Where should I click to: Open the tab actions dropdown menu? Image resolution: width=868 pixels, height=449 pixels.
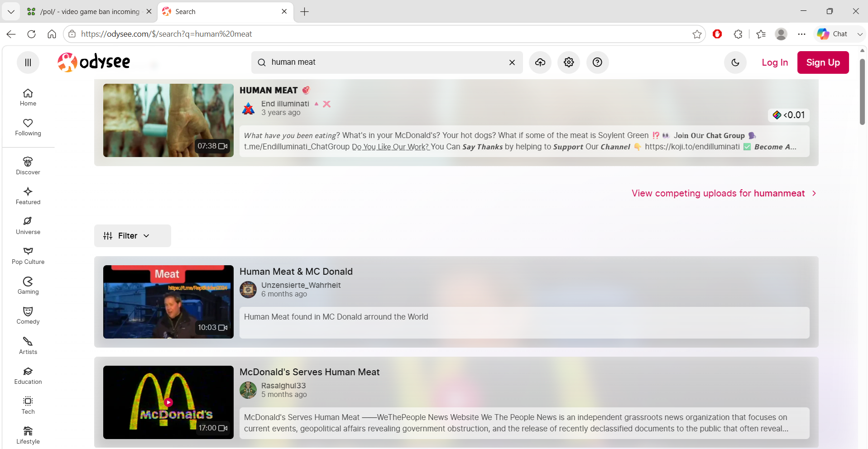[11, 12]
